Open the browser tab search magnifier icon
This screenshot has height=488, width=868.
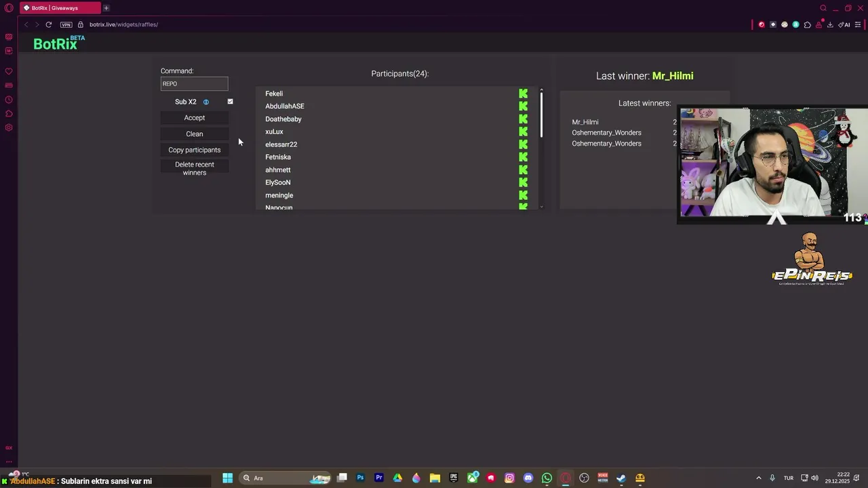[823, 8]
